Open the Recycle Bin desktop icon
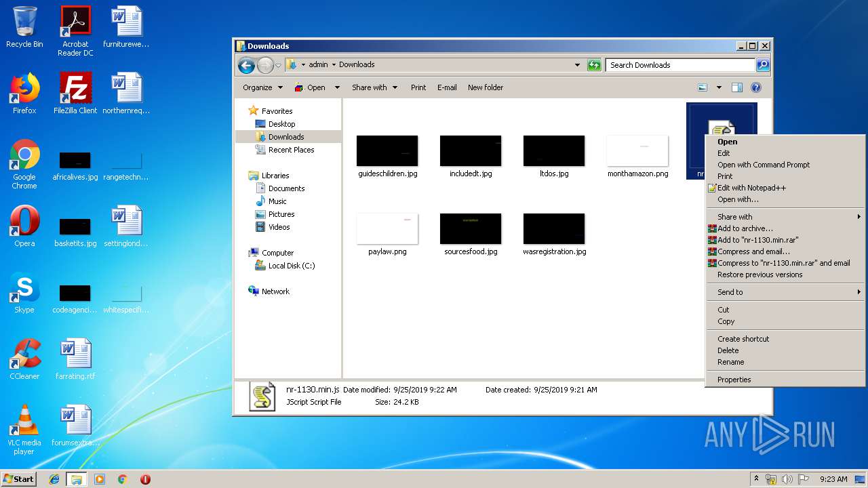The image size is (868, 488). (24, 28)
